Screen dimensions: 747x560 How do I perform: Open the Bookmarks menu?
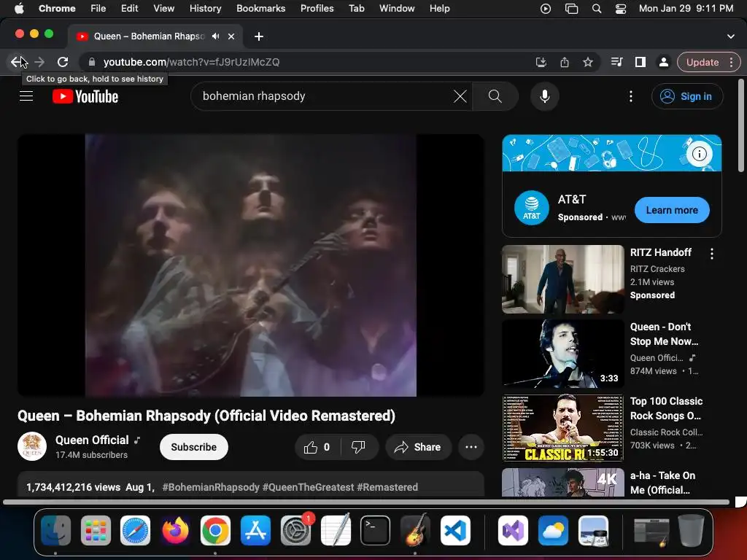(260, 9)
